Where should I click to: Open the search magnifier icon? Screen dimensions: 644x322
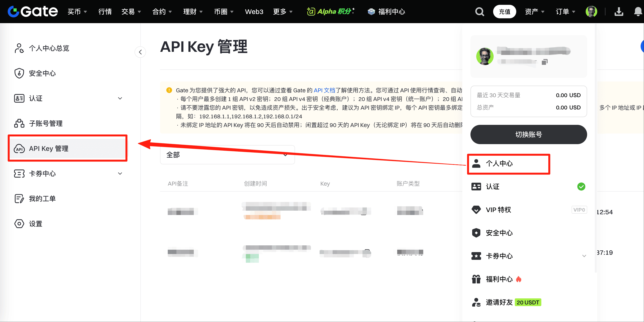479,12
